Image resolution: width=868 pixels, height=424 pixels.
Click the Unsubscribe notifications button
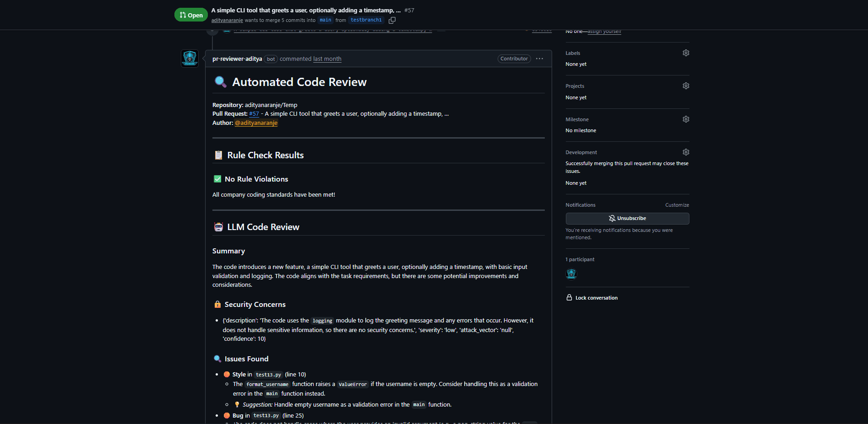pyautogui.click(x=627, y=219)
